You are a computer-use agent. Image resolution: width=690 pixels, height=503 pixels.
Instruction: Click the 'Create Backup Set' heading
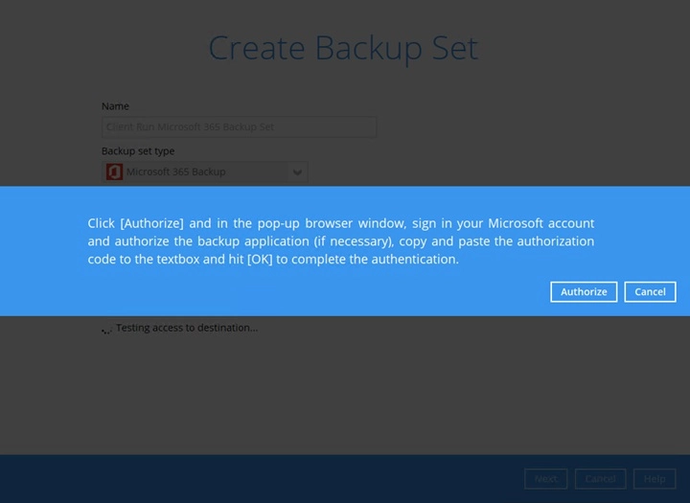coord(343,48)
